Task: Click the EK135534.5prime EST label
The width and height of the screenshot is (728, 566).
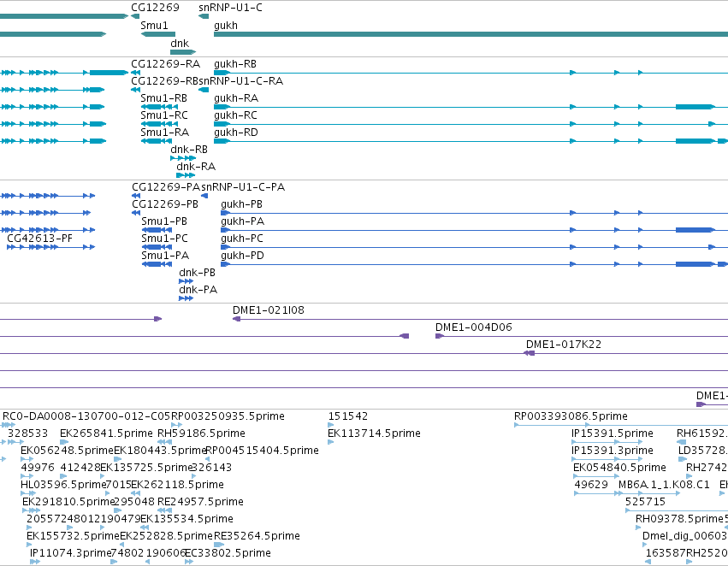Action: (186, 520)
